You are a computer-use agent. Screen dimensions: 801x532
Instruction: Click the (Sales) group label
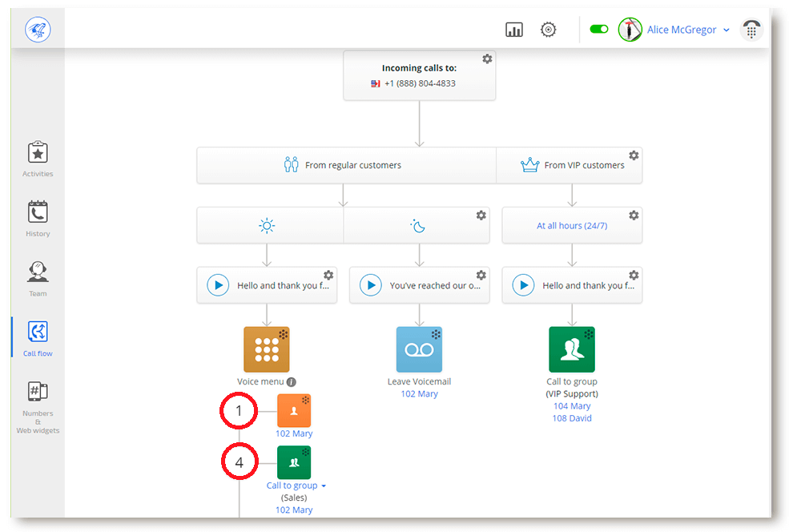tap(294, 498)
